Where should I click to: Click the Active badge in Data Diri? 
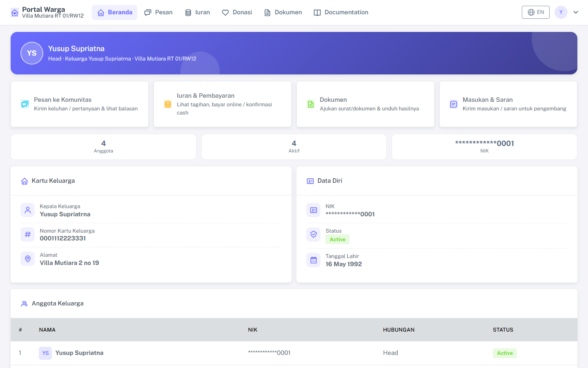coord(337,240)
